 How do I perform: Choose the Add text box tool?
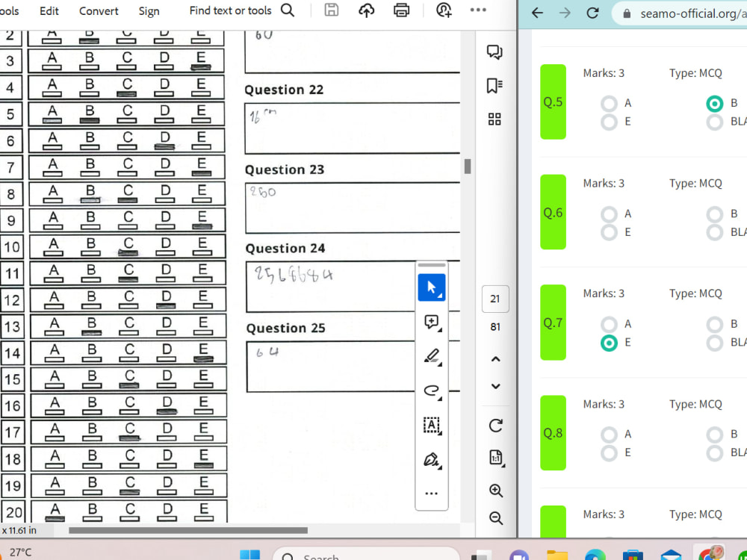point(432,426)
